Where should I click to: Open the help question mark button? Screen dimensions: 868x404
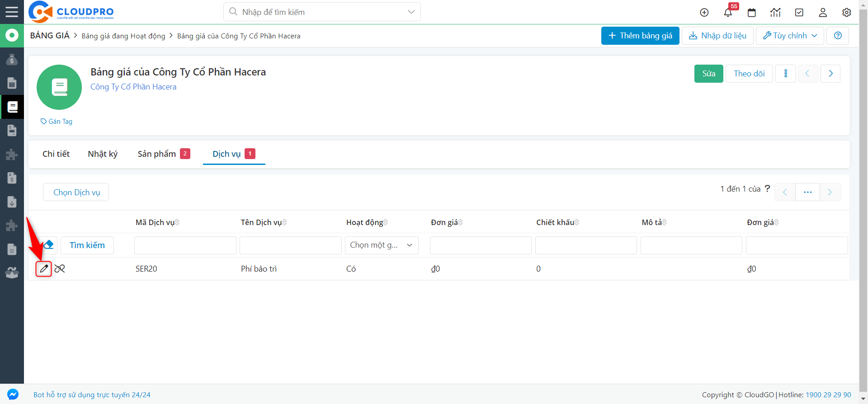point(838,36)
